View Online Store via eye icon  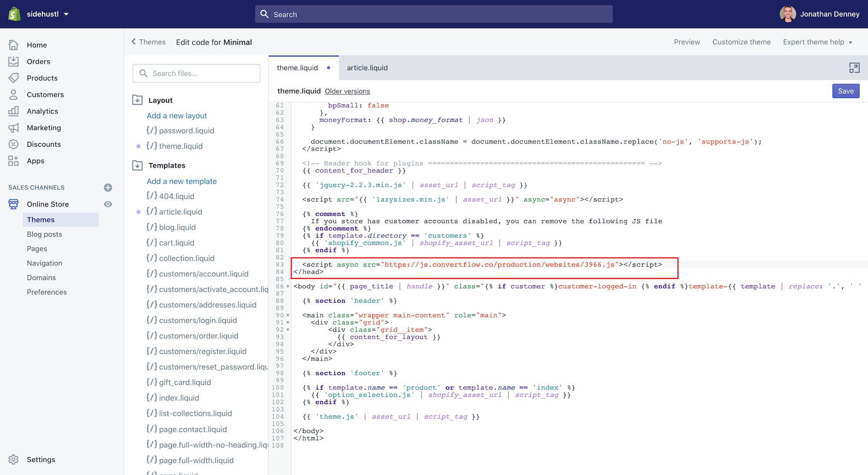108,204
